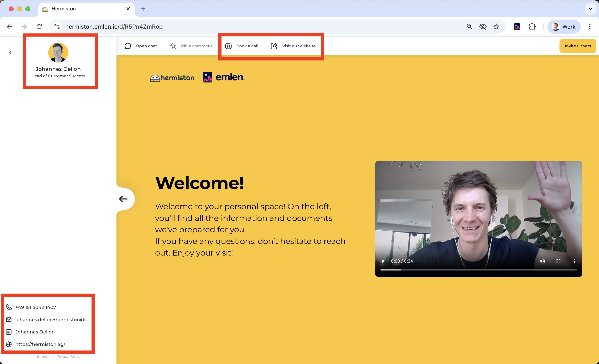Open the tab search dropdown chevron
The image size is (599, 364).
point(590,9)
